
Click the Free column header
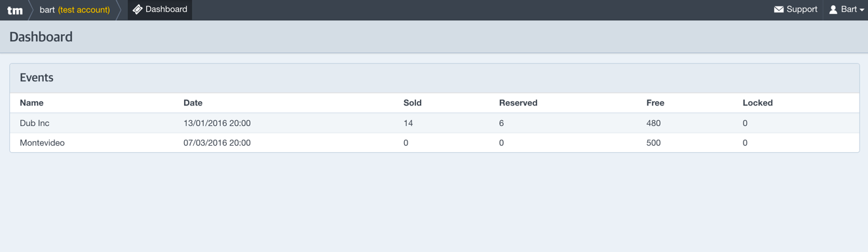coord(655,103)
